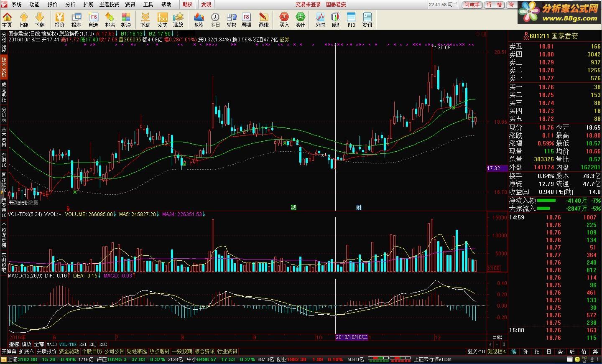Open the F10 company info icon
The image size is (602, 364).
351,20
